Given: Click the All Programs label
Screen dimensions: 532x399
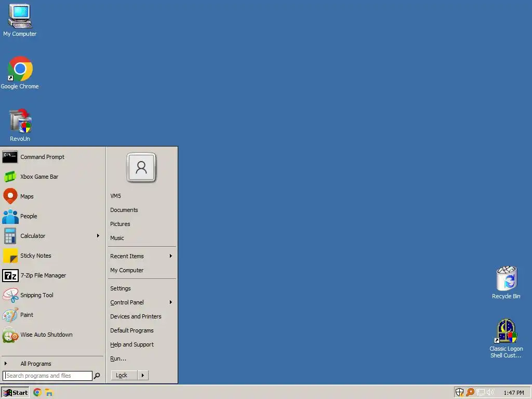Looking at the screenshot, I should click(36, 364).
